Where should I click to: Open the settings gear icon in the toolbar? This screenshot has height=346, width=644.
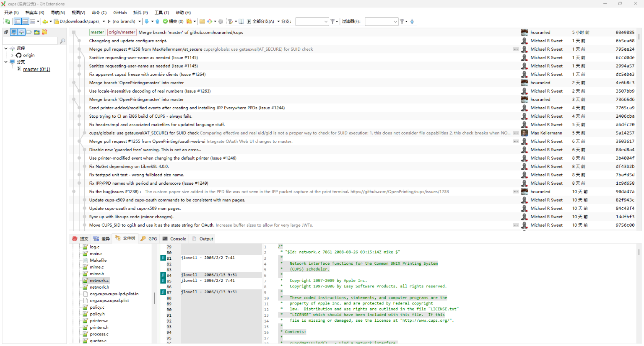(221, 21)
